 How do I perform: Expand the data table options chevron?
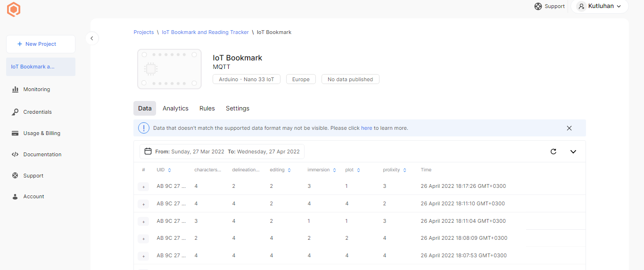tap(573, 152)
